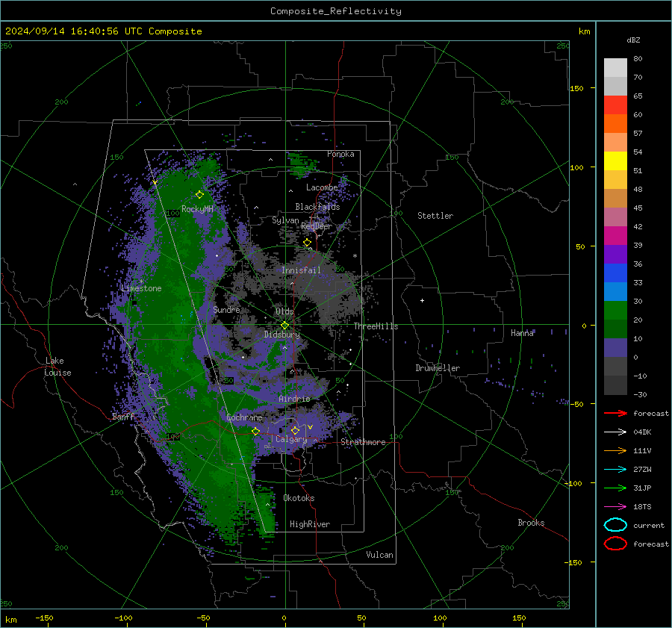Click the slate purple 0-10 dBZ swatch
The width and height of the screenshot is (672, 628).
(x=615, y=348)
